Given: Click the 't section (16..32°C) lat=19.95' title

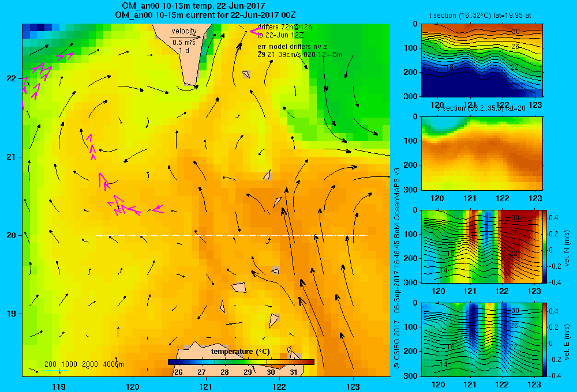Looking at the screenshot, I should point(480,16).
